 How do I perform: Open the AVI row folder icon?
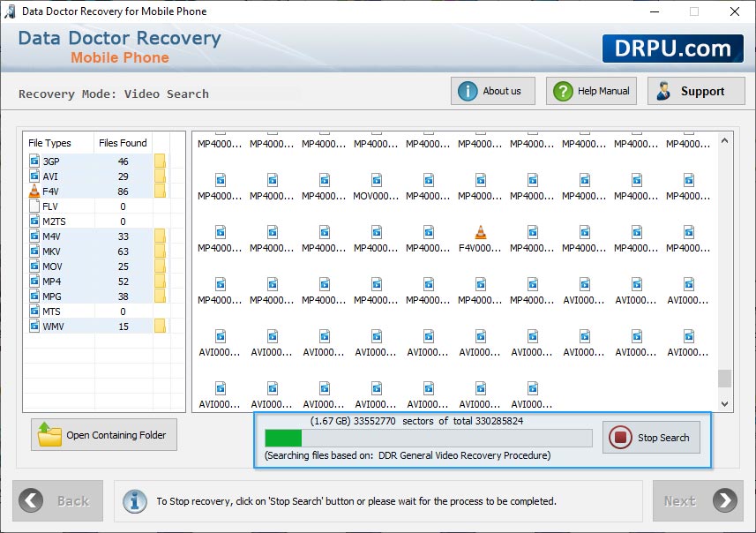click(x=160, y=176)
